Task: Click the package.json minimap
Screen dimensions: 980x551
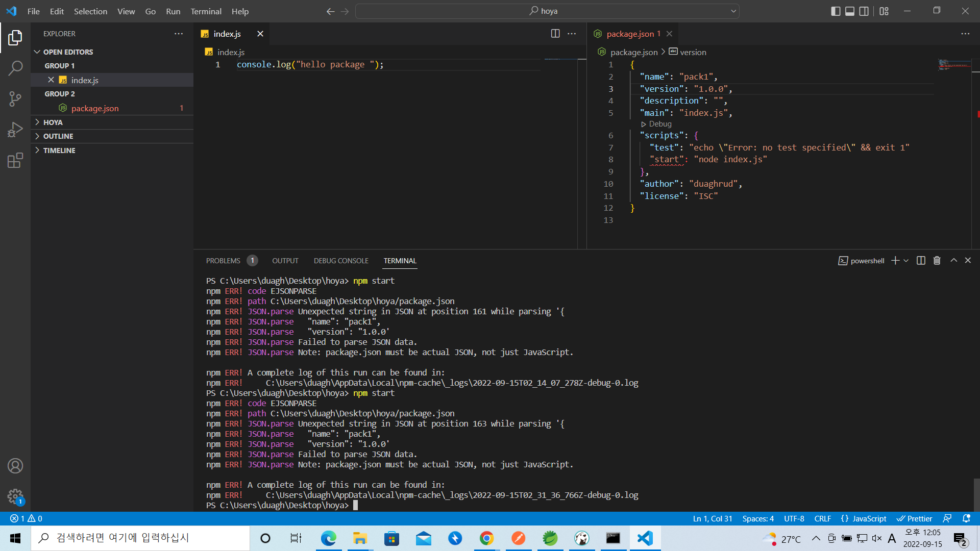Action: coord(953,65)
